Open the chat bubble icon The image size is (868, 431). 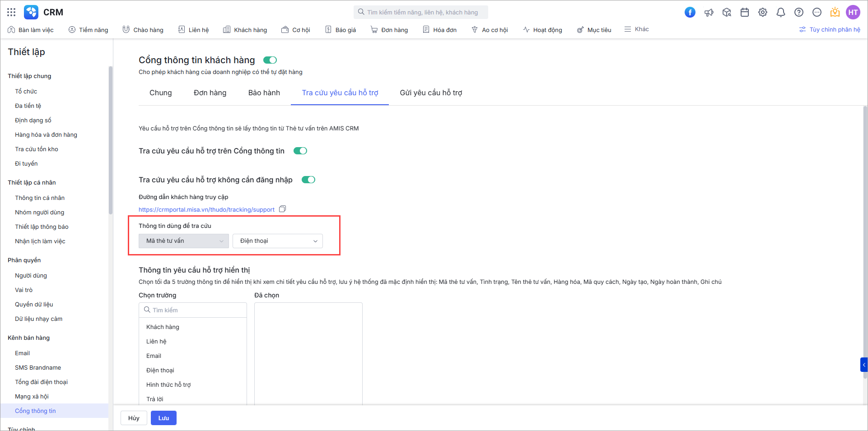[x=817, y=12]
